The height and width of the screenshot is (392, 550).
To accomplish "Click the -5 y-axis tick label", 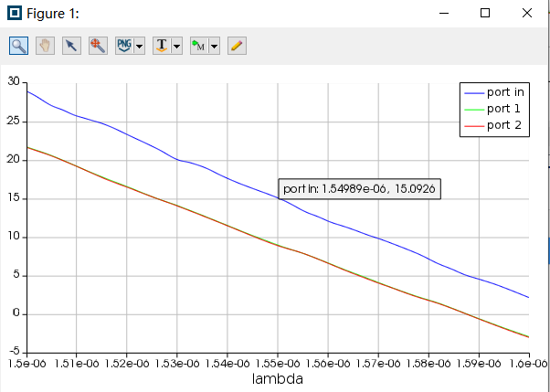I will (x=14, y=351).
